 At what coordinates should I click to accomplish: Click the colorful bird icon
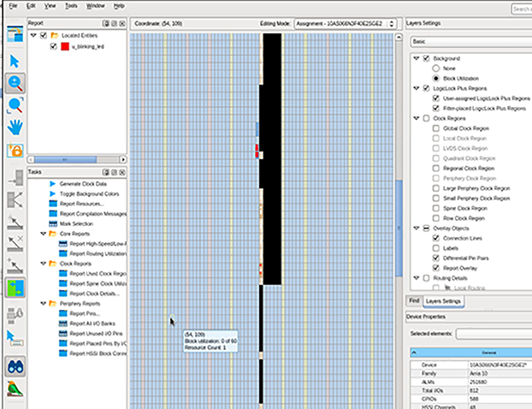point(15,389)
